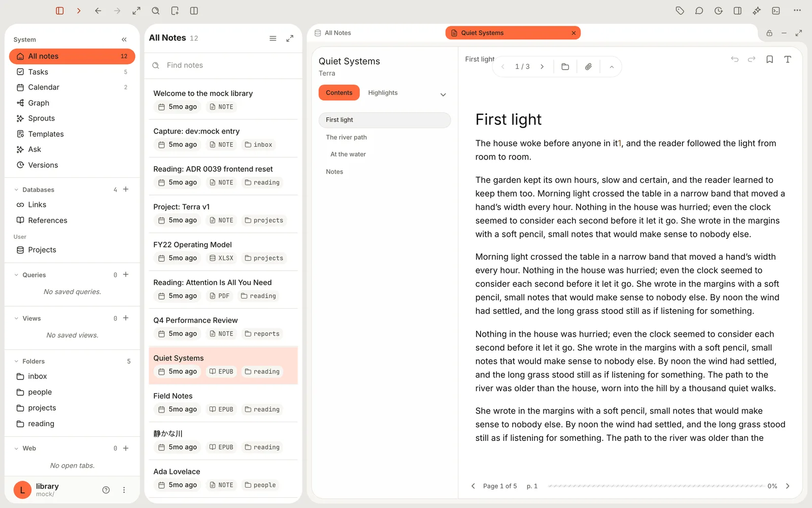Close the Quiet Systems tab
Image resolution: width=812 pixels, height=508 pixels.
tap(573, 33)
